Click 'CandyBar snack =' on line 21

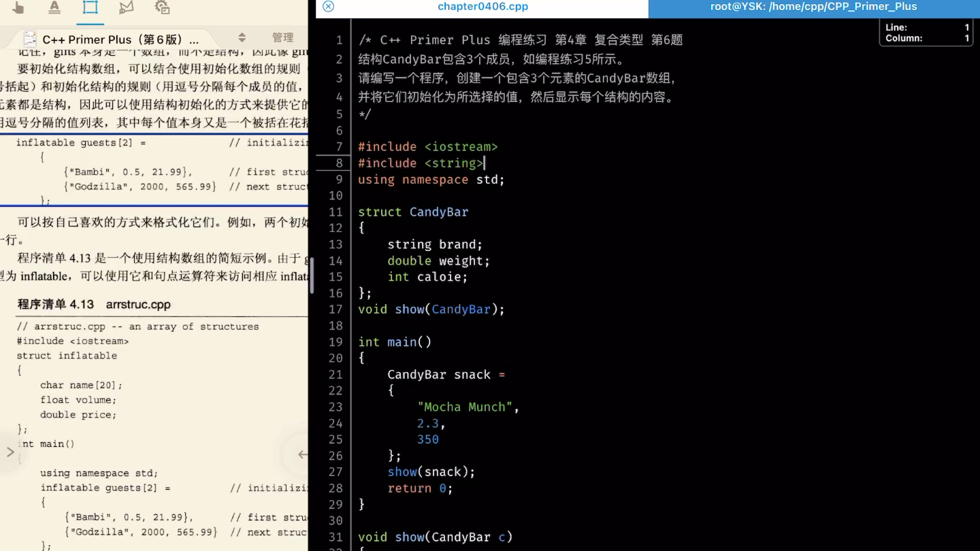pos(446,375)
